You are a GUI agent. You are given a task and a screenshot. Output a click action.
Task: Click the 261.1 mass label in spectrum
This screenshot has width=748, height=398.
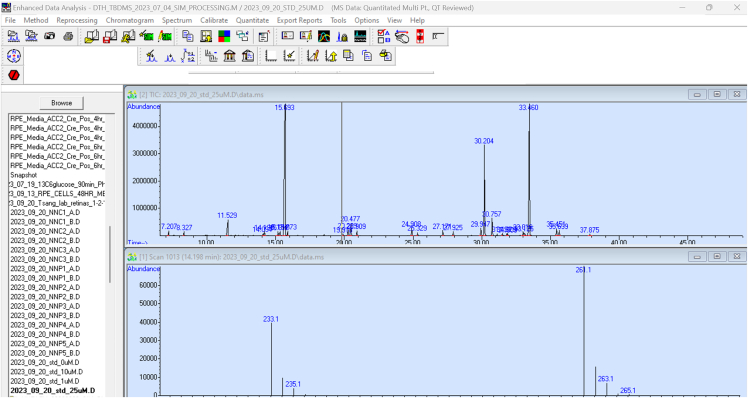click(x=583, y=270)
